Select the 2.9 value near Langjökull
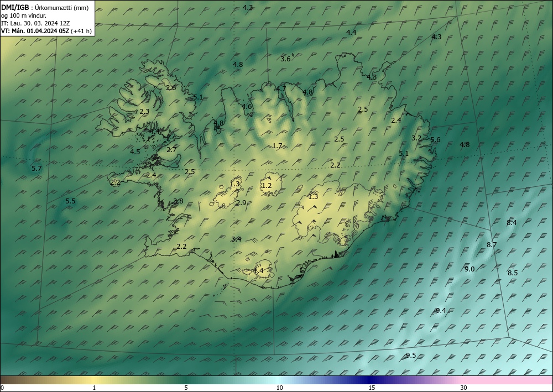Screen dimensions: 553x392 click(241, 203)
